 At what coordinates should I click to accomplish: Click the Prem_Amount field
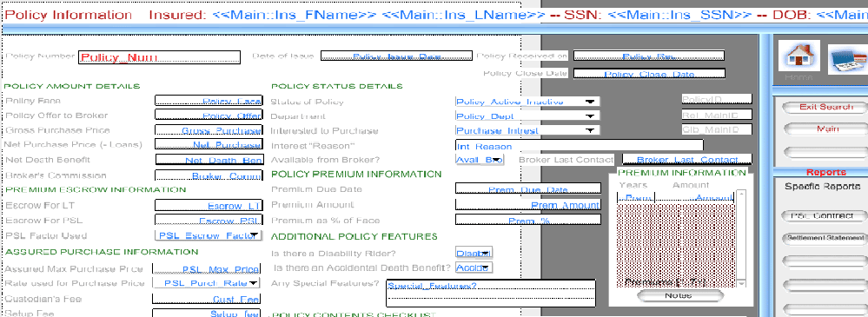(x=527, y=205)
